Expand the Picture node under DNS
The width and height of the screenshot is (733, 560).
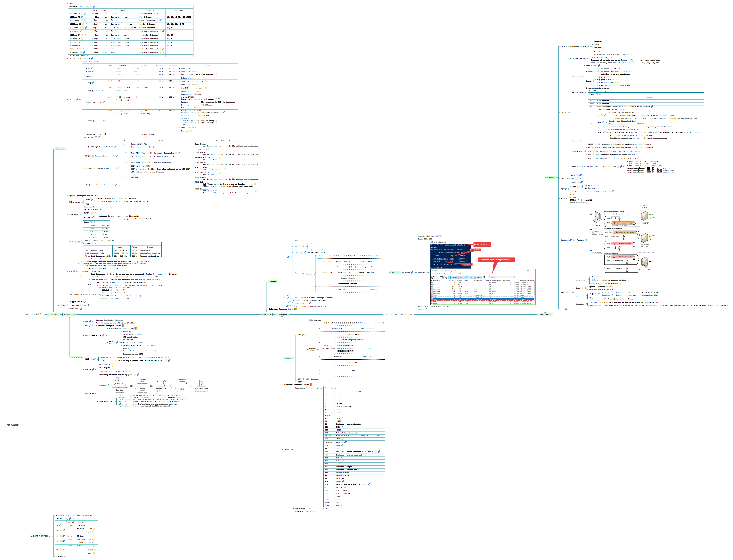581,141
